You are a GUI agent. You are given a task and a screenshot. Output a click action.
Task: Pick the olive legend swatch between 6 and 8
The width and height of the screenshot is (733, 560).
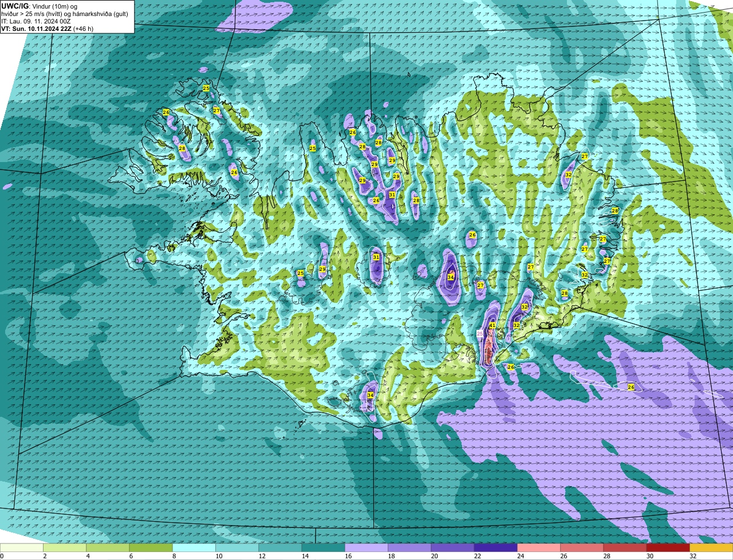pyautogui.click(x=151, y=547)
